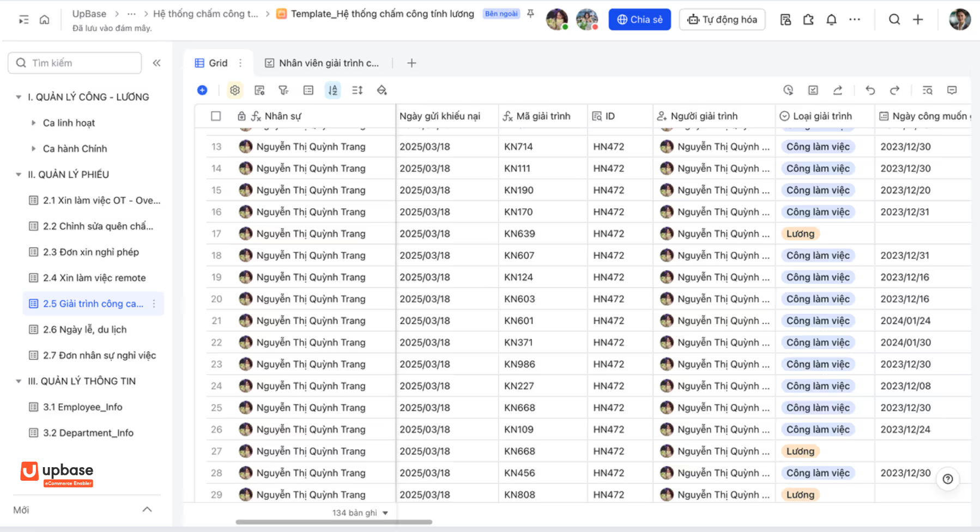Open find records search icon in toolbar
Screen dimensions: 980x532
[x=928, y=90]
